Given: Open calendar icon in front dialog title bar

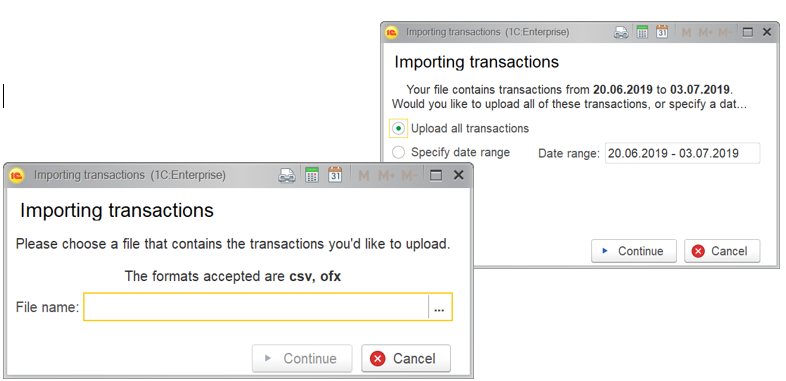Looking at the screenshot, I should 335,175.
